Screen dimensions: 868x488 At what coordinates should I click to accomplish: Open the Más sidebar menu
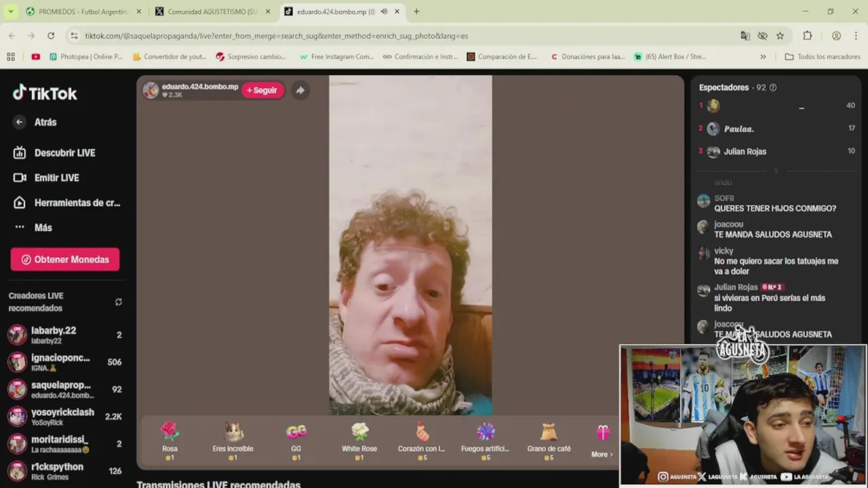33,227
